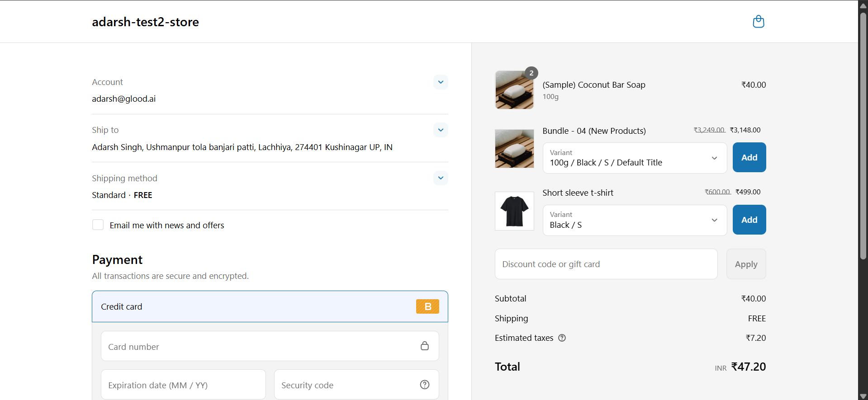The width and height of the screenshot is (868, 400).
Task: Click the Expiration date input field
Action: coord(183,385)
